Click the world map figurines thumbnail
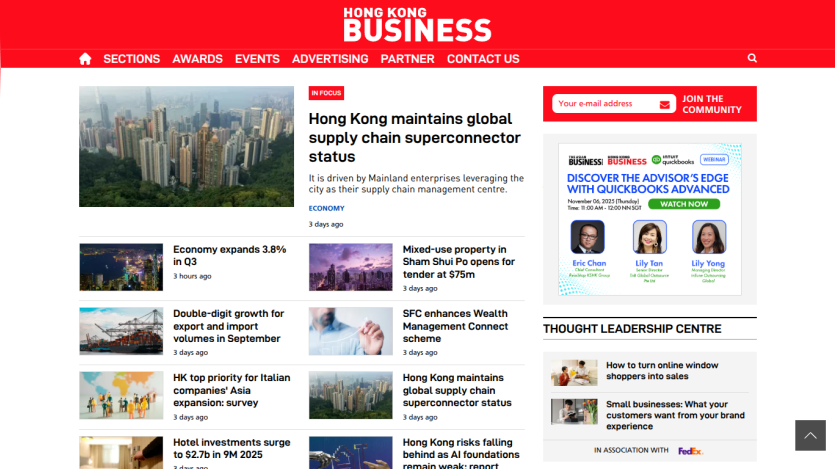The width and height of the screenshot is (835, 469). 121,395
